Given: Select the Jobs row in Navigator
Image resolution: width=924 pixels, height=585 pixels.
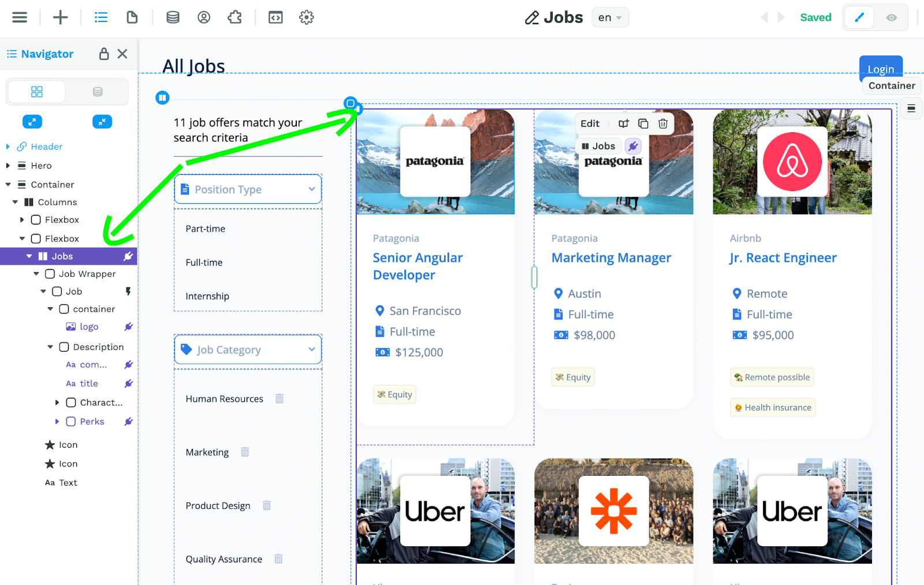Looking at the screenshot, I should 68,256.
